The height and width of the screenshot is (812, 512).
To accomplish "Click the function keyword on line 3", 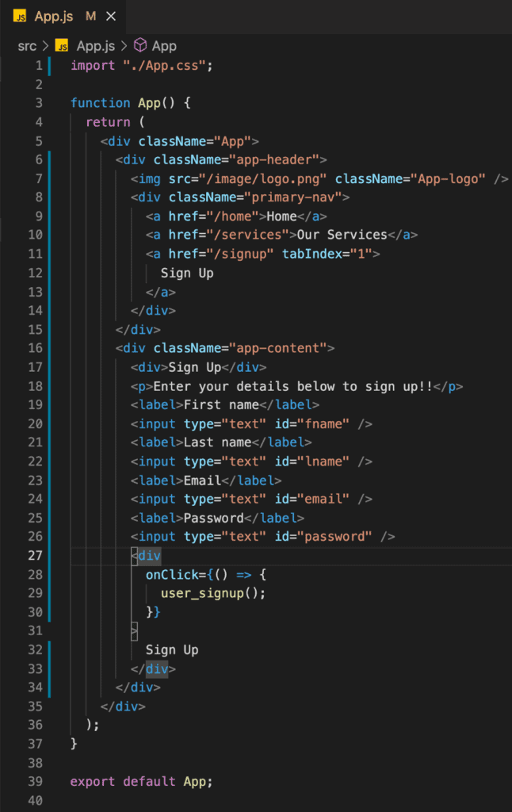I will point(101,103).
